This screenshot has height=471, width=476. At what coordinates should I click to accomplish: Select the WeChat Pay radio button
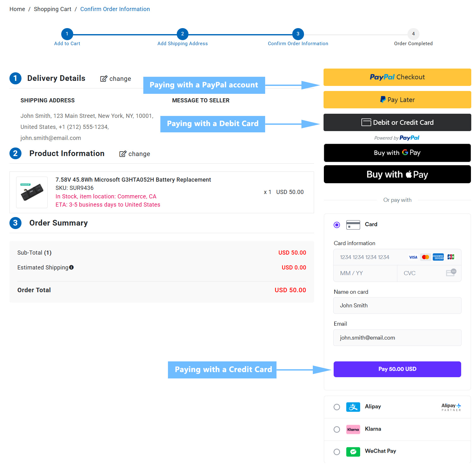(x=337, y=452)
